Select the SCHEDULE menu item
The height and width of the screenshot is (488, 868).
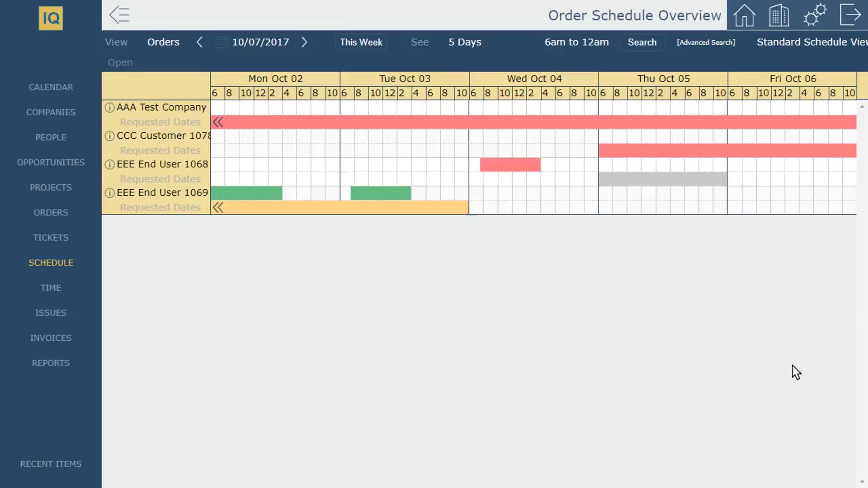pyautogui.click(x=51, y=262)
